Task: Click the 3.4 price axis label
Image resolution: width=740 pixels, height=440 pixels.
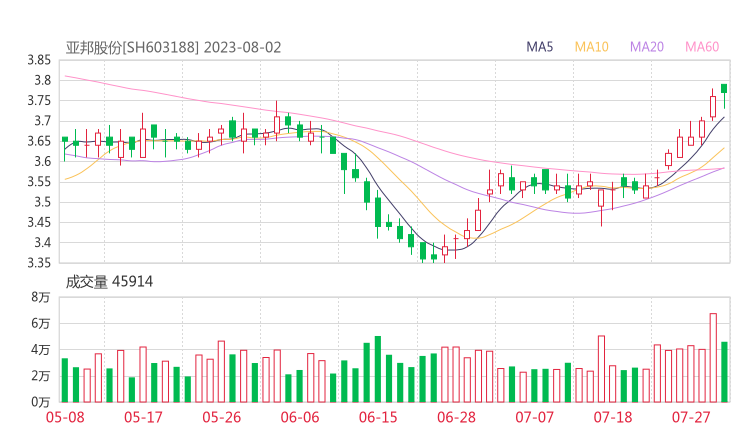Action: tap(42, 243)
